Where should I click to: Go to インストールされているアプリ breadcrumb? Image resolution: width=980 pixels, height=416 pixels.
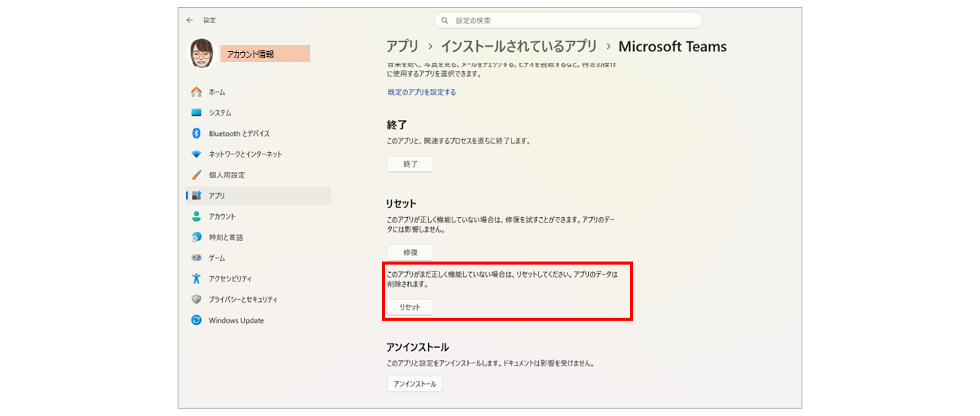pyautogui.click(x=518, y=47)
